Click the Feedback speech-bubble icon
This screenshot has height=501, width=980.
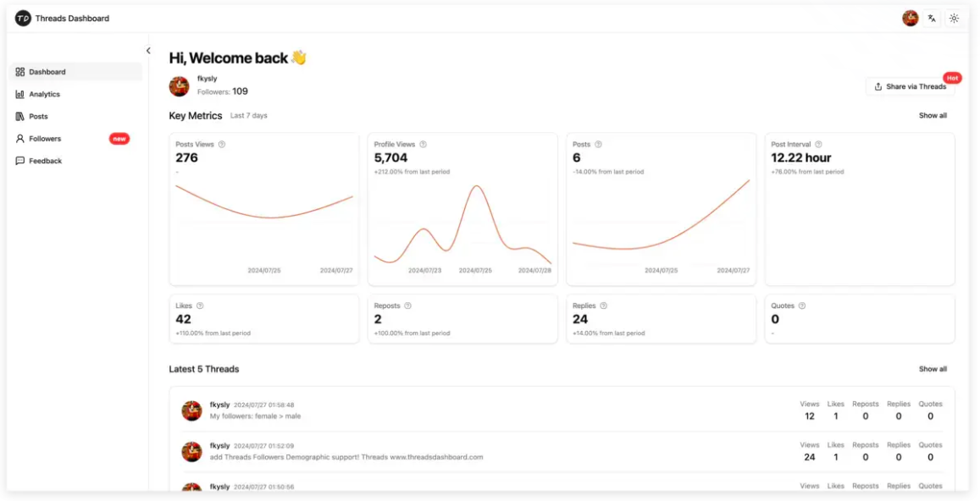coord(19,161)
